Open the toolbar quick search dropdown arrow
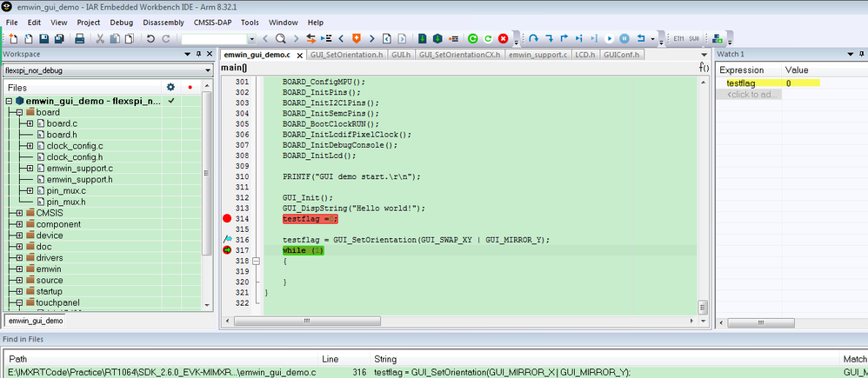 (252, 39)
